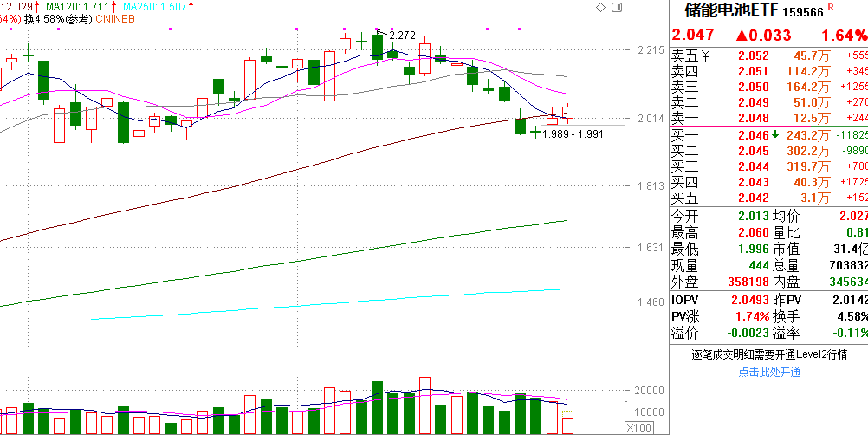Select the 买二 bid row at 2.045

[x=769, y=151]
